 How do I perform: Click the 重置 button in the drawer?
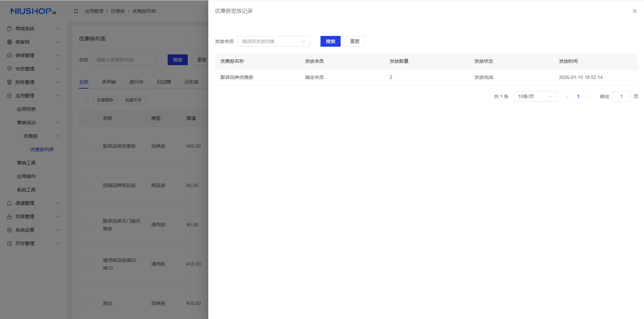pyautogui.click(x=354, y=41)
